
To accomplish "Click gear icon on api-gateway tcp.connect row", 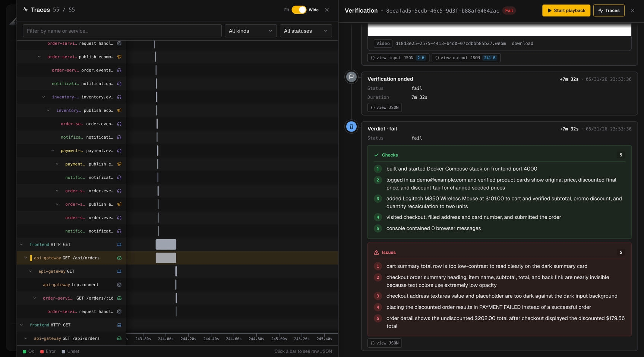I will click(119, 285).
